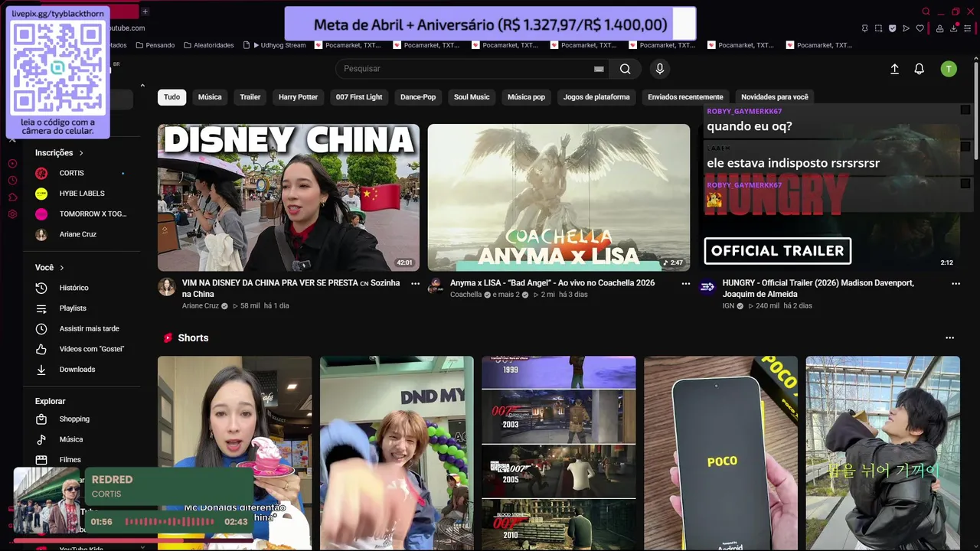Seek in the REDRED player waveform
The height and width of the screenshot is (551, 980).
169,522
